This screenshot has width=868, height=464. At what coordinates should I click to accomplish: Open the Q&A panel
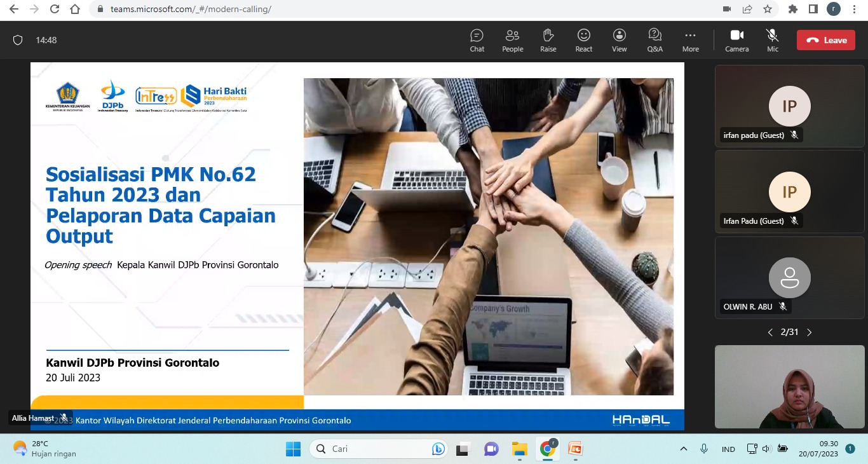point(654,40)
